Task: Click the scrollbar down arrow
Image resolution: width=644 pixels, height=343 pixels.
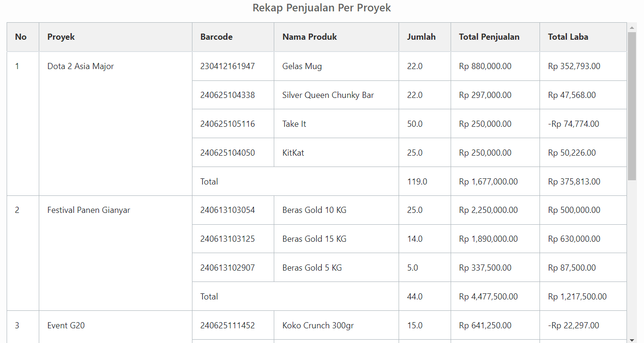Action: pyautogui.click(x=632, y=339)
